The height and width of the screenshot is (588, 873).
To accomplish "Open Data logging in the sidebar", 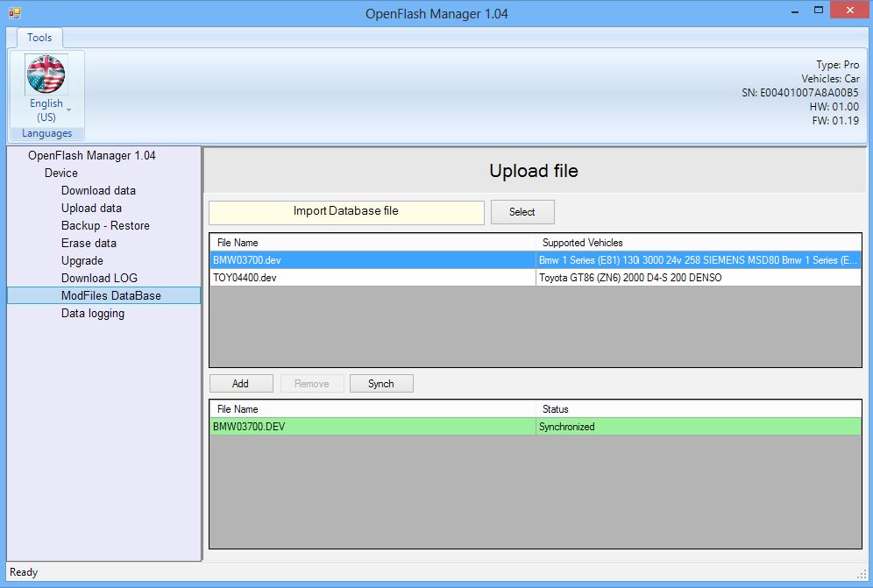I will 92,314.
